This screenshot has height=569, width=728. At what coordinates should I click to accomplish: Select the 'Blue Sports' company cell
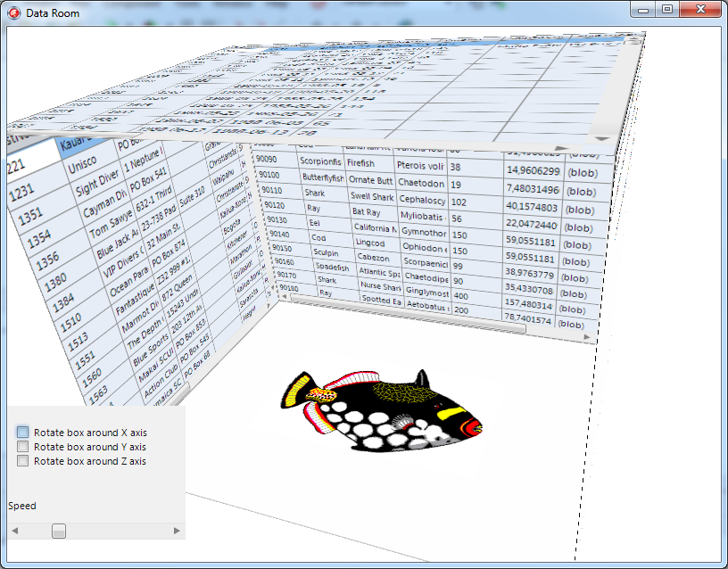[x=151, y=350]
